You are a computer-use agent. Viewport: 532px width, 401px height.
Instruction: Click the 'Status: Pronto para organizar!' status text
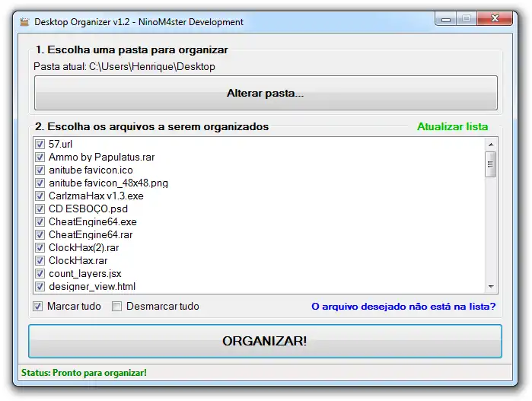84,373
